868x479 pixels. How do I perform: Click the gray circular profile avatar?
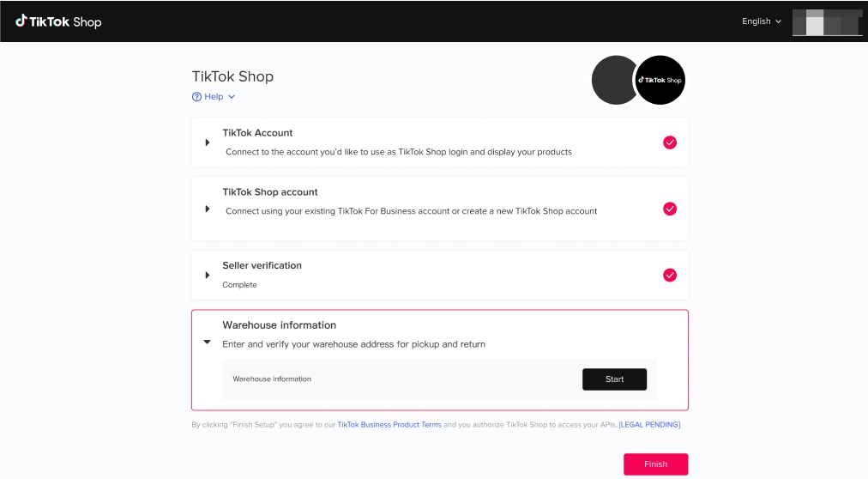coord(614,80)
